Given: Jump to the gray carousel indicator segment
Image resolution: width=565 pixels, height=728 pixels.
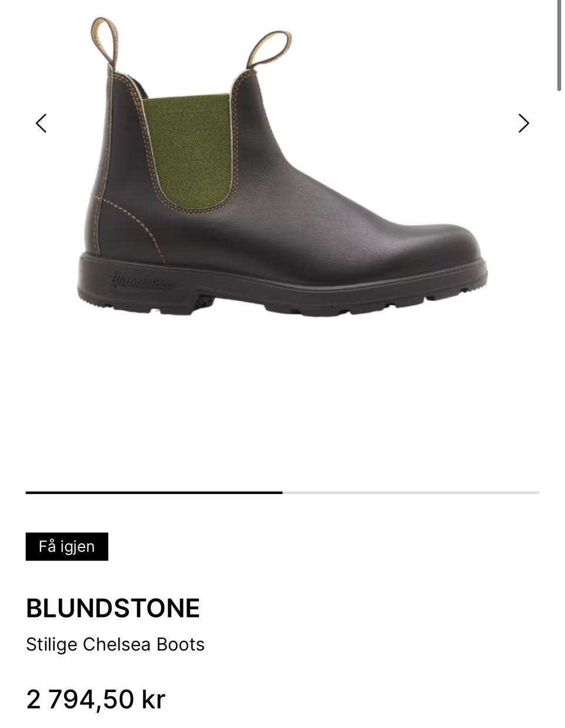Looking at the screenshot, I should coord(411,492).
